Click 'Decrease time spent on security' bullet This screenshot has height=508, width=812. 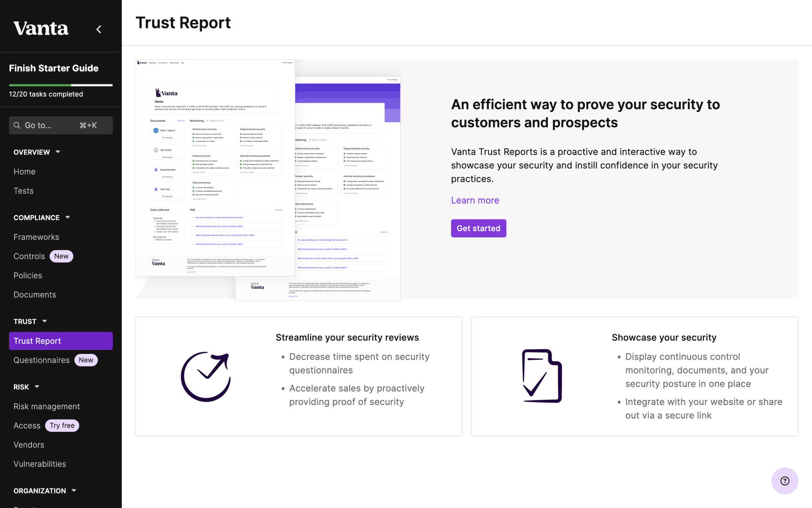coord(359,363)
